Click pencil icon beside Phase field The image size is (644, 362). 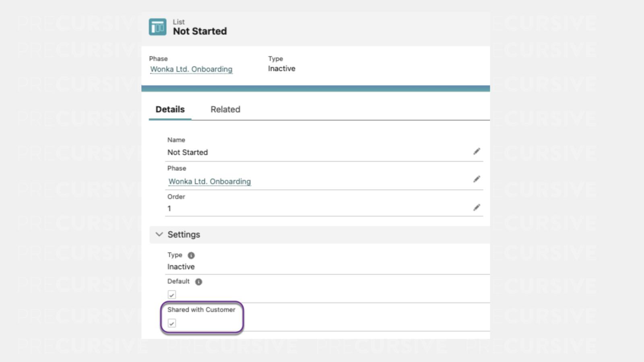tap(477, 179)
